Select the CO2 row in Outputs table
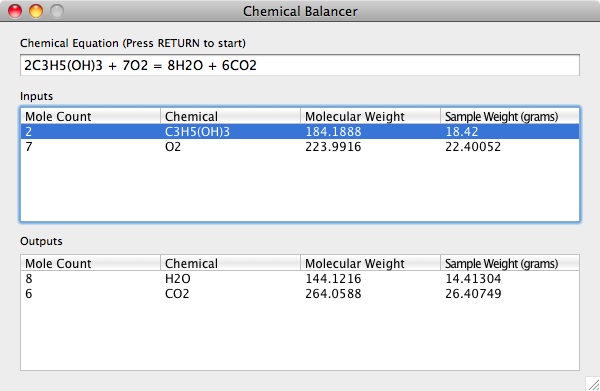This screenshot has height=391, width=600. click(300, 293)
